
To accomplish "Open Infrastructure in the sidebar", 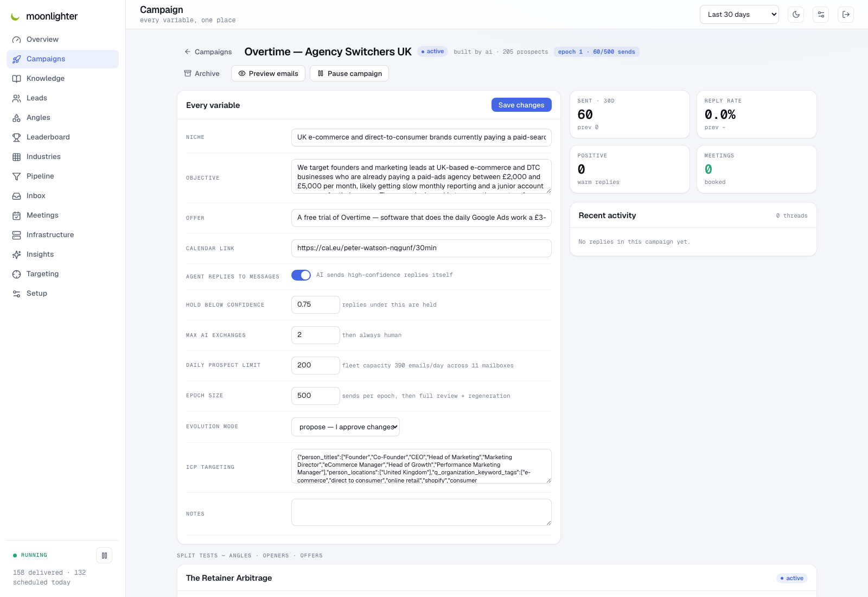I will [x=62, y=235].
